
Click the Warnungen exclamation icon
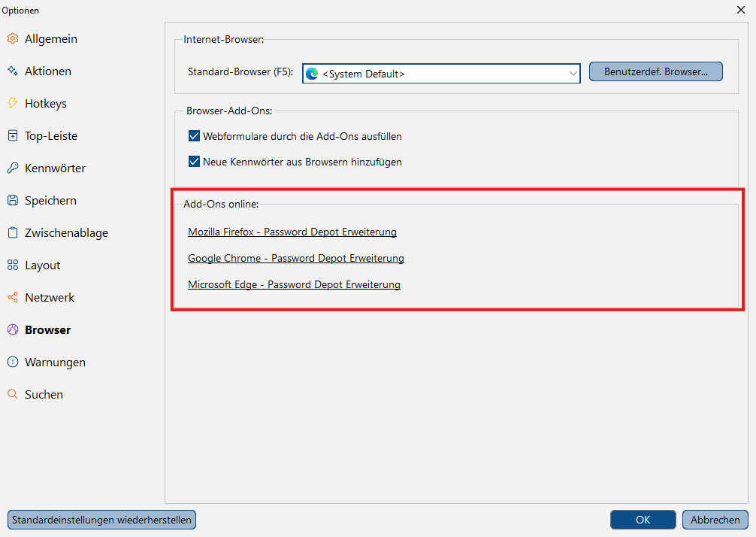click(13, 362)
